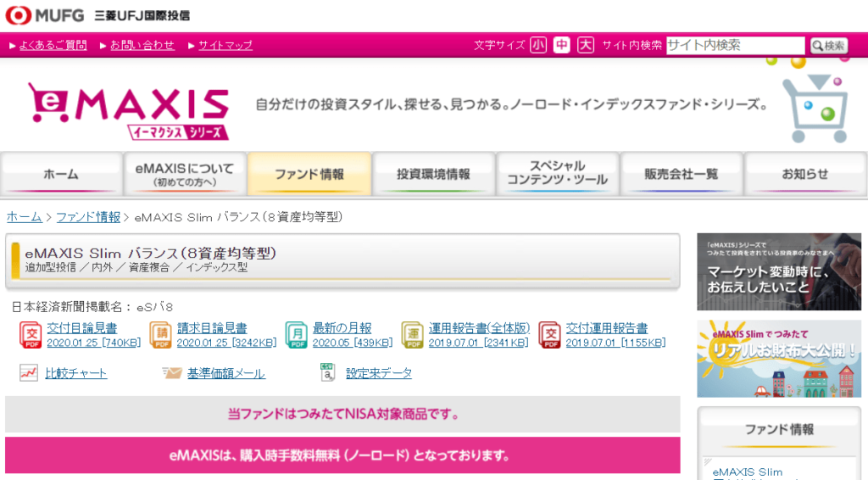Viewport: 868px width, 480px height.
Task: Go to the 投資環境情報 tab
Action: point(433,174)
